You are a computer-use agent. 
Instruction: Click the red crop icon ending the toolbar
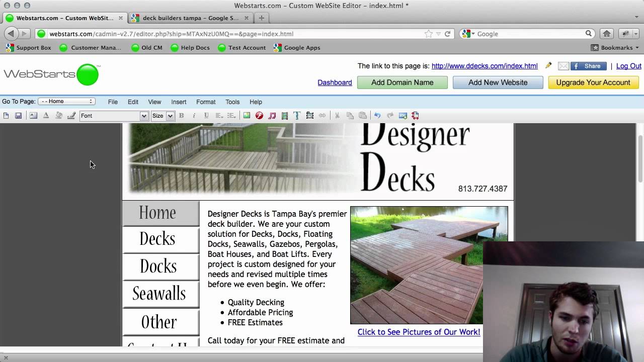point(415,116)
